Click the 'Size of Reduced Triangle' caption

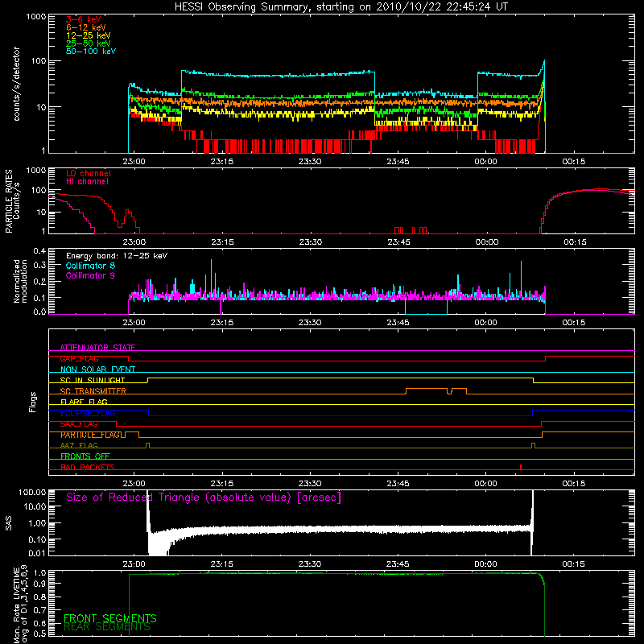point(204,497)
